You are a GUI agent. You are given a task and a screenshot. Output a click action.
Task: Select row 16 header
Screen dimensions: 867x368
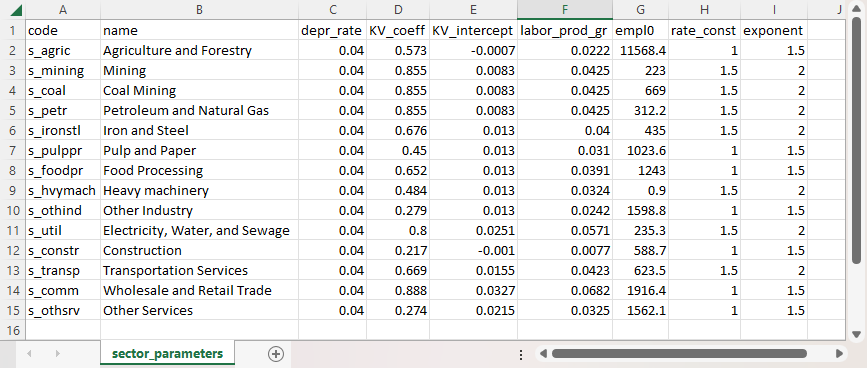pos(13,330)
